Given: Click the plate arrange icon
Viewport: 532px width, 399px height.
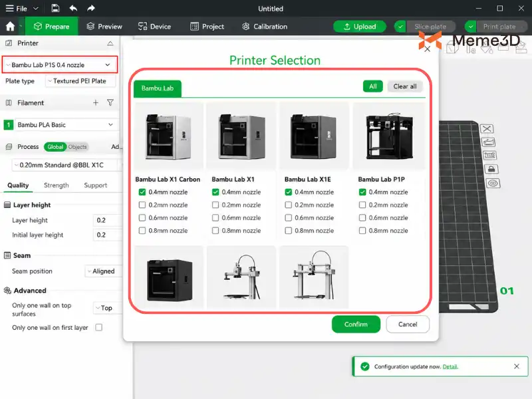Looking at the screenshot, I should point(489,156).
